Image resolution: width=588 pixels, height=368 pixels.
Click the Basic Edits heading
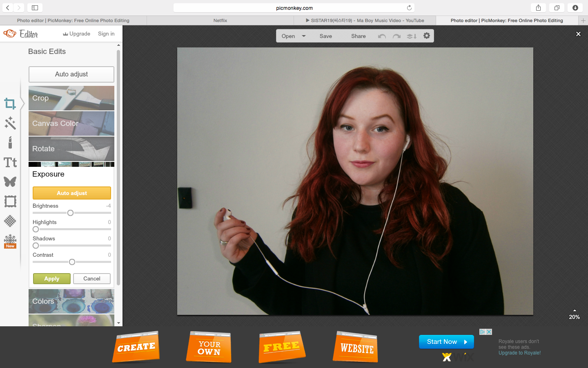pyautogui.click(x=47, y=52)
